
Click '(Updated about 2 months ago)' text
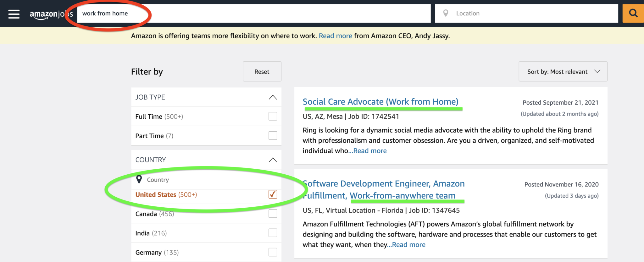(559, 114)
